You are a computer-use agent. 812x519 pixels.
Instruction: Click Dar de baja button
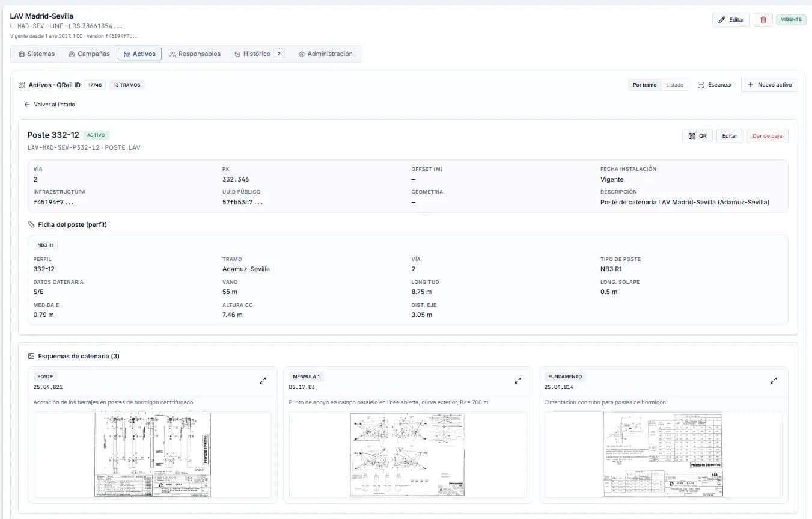pyautogui.click(x=768, y=136)
